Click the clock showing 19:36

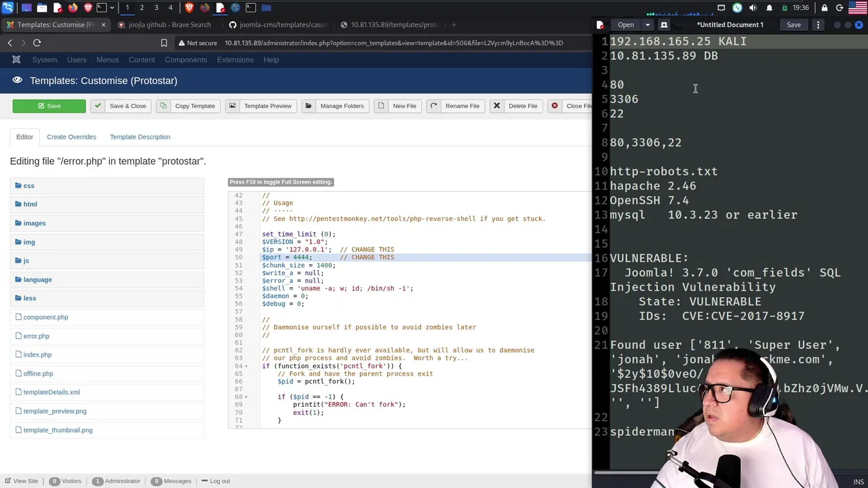801,7
